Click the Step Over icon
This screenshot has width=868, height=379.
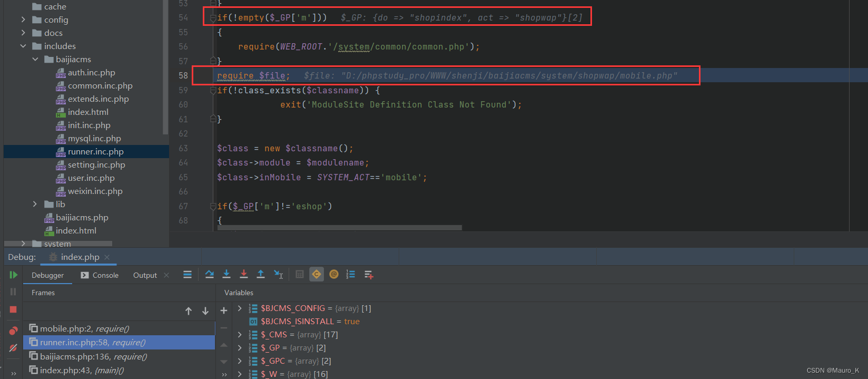(x=209, y=274)
